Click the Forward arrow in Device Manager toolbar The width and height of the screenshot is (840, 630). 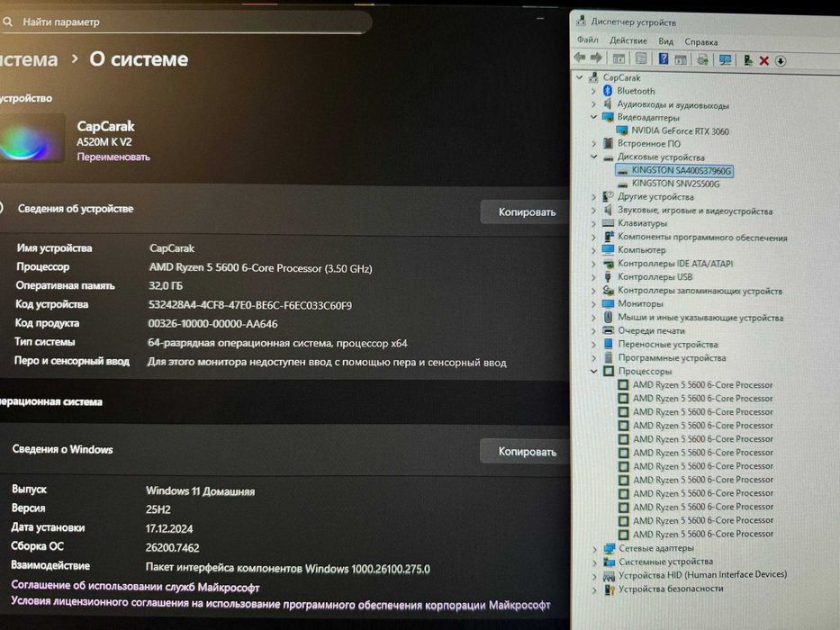point(596,58)
